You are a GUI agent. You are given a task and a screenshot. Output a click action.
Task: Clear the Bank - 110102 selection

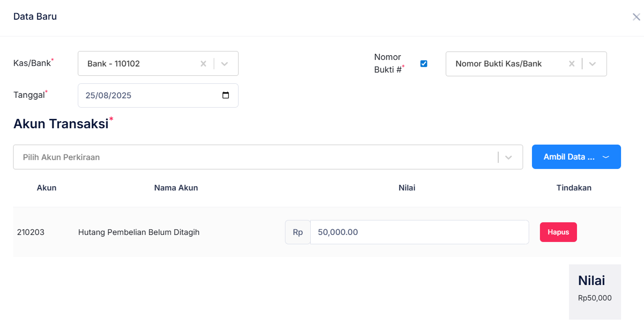203,64
